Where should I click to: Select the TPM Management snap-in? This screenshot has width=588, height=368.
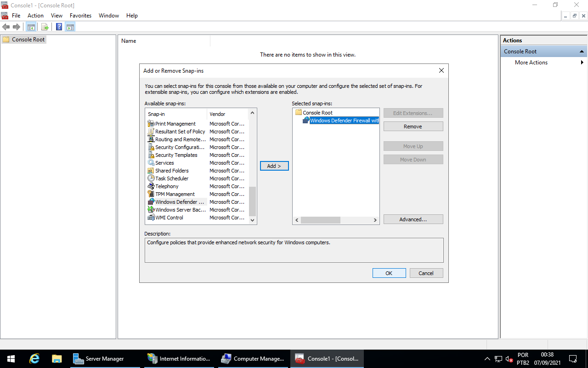pos(175,194)
